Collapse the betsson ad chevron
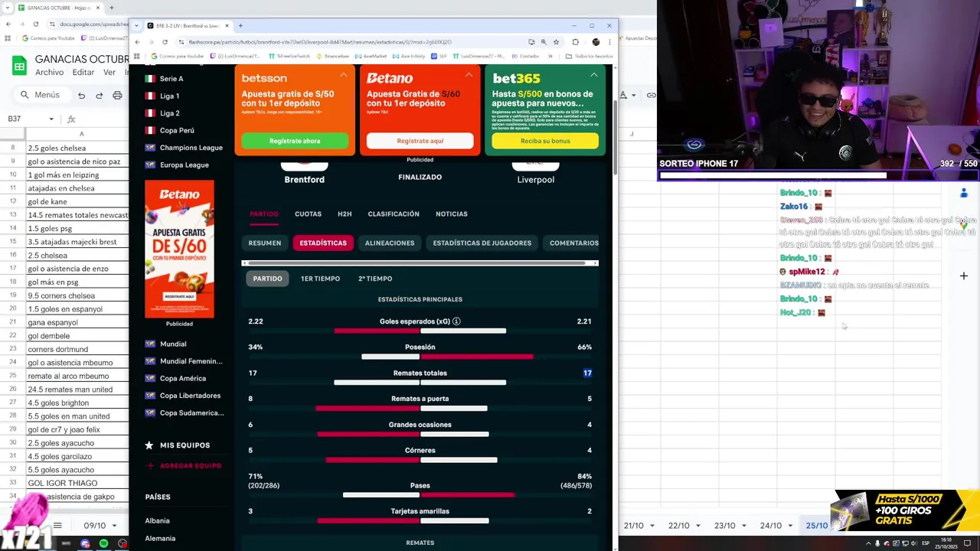 [x=343, y=75]
